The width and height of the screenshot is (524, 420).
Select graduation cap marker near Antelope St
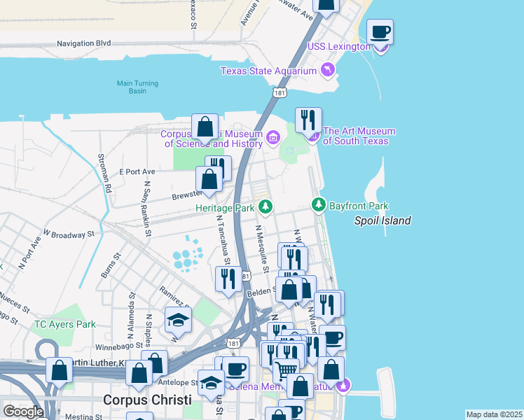click(211, 384)
